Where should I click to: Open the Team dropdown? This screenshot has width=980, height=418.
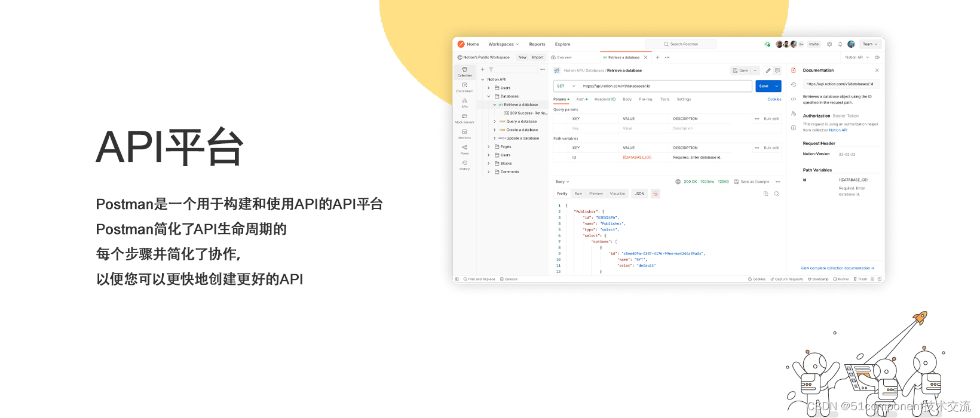(x=870, y=44)
